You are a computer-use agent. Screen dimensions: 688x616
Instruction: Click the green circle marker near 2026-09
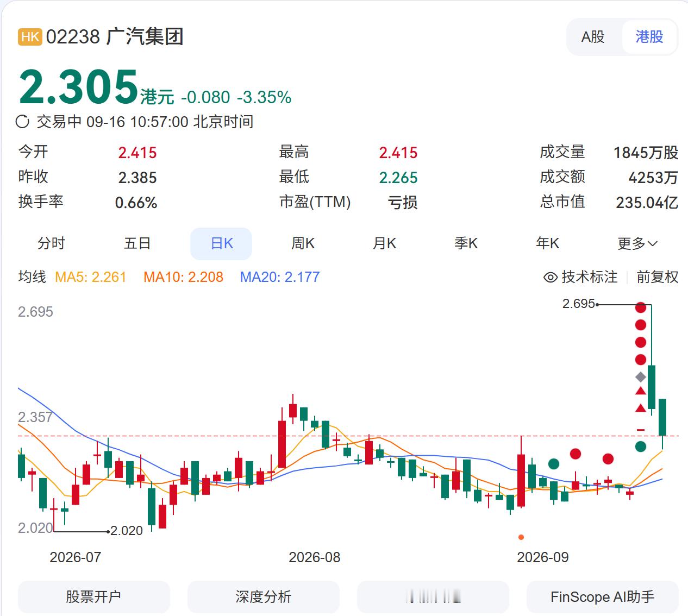click(554, 464)
